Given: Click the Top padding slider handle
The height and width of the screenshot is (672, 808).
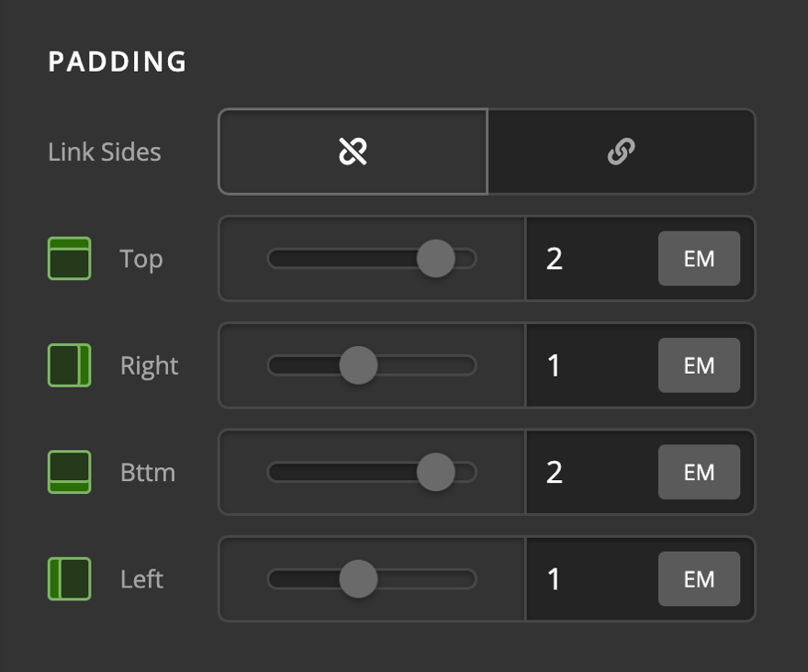Looking at the screenshot, I should pyautogui.click(x=436, y=258).
